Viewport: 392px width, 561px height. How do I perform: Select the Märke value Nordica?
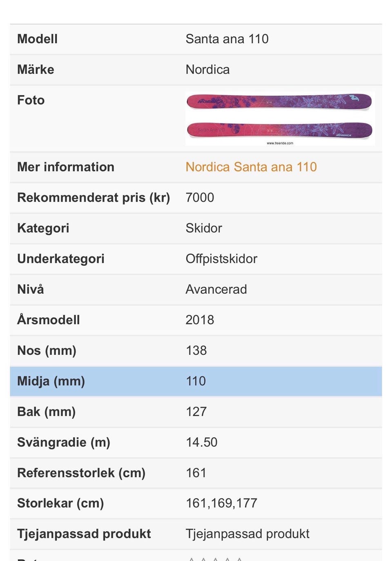coord(207,70)
